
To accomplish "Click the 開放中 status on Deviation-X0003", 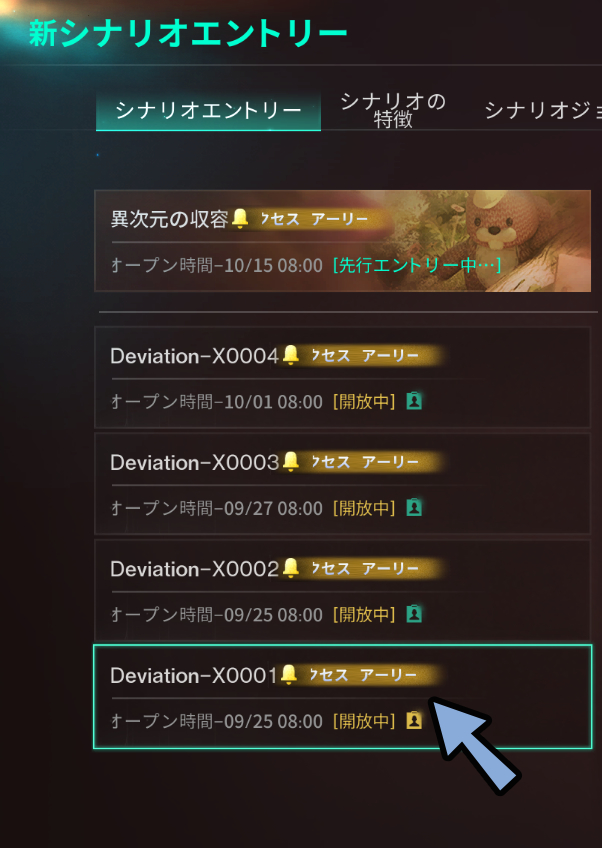I will [x=364, y=508].
